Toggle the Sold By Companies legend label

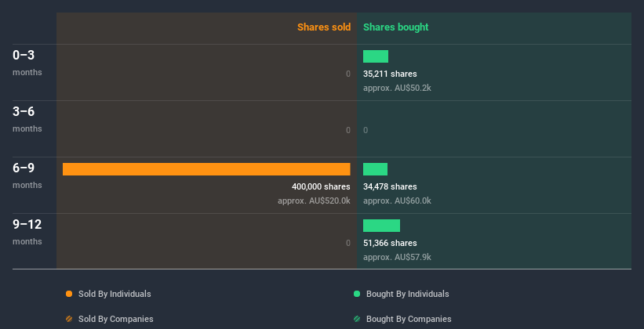tap(116, 319)
